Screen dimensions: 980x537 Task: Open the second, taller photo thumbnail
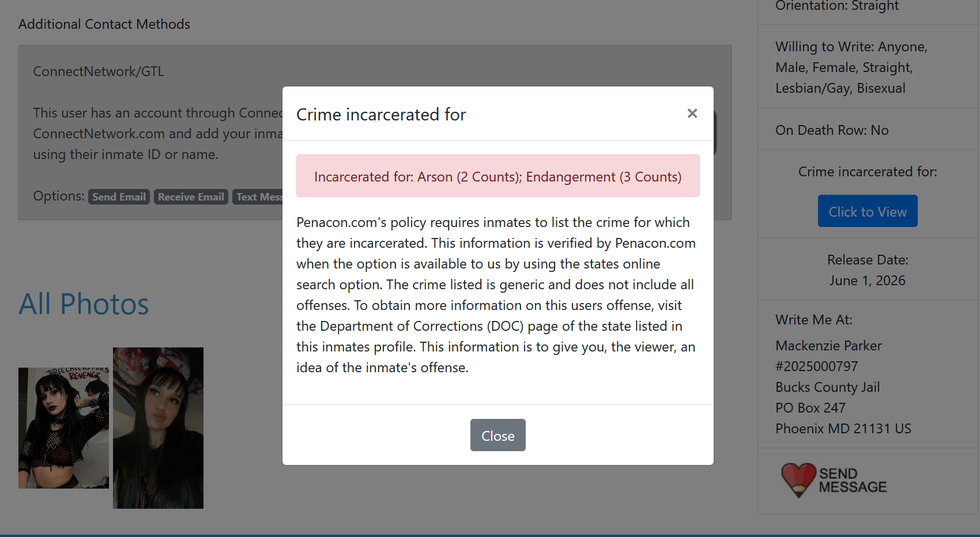coord(158,428)
